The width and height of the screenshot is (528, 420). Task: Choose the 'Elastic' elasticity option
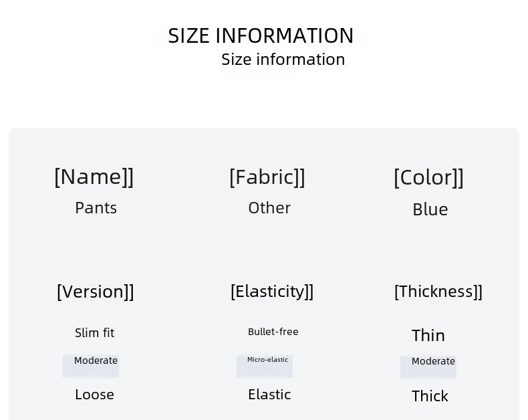tap(269, 395)
